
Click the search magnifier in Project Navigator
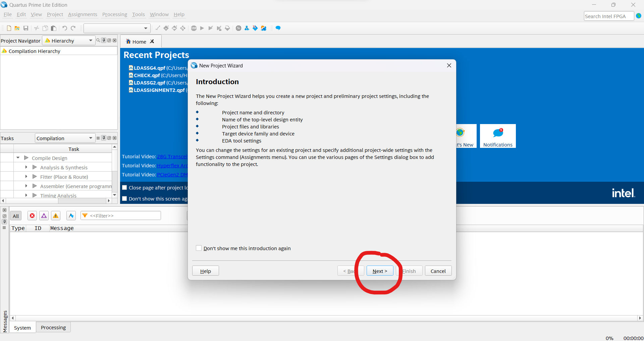click(98, 40)
